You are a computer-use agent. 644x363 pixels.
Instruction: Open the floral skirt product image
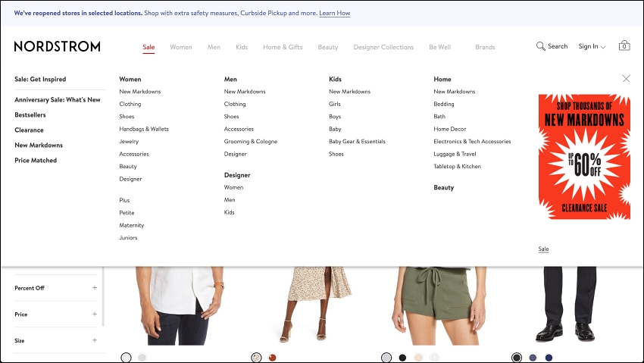click(x=314, y=305)
